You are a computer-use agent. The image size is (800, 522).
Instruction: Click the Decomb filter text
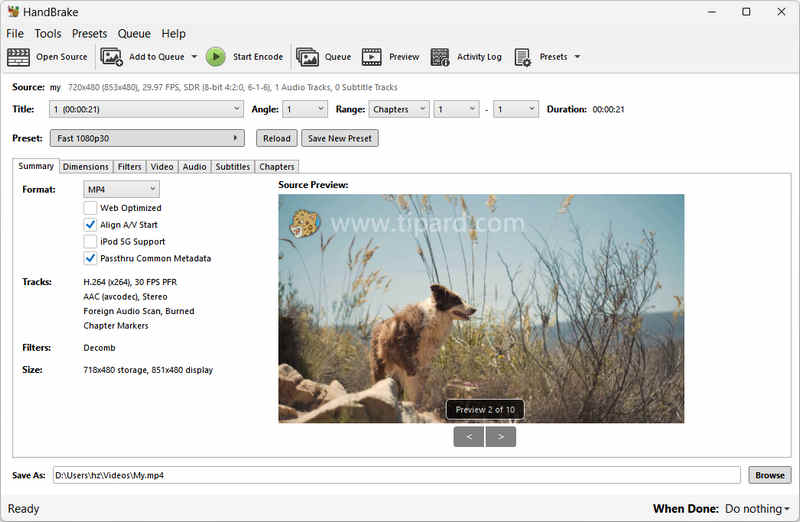(x=99, y=347)
